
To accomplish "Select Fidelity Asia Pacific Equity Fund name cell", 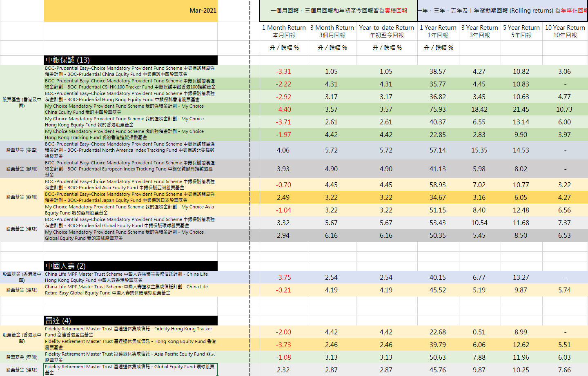I will [x=131, y=357].
